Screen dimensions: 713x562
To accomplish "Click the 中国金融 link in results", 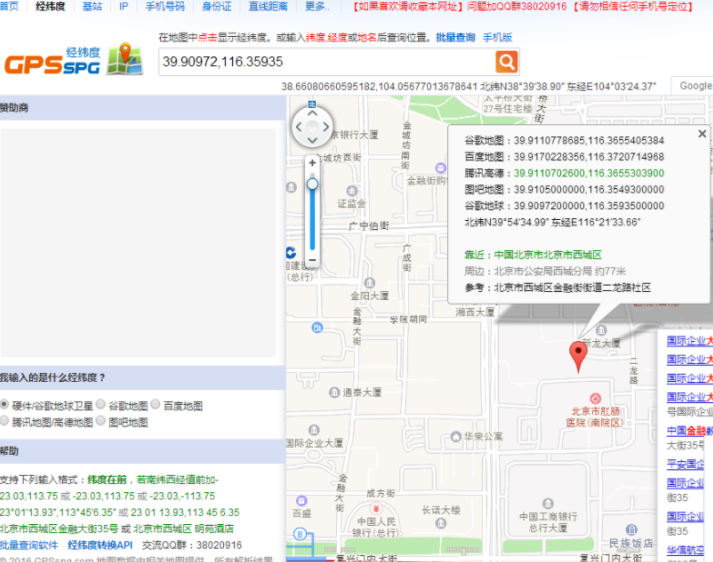I will click(689, 431).
